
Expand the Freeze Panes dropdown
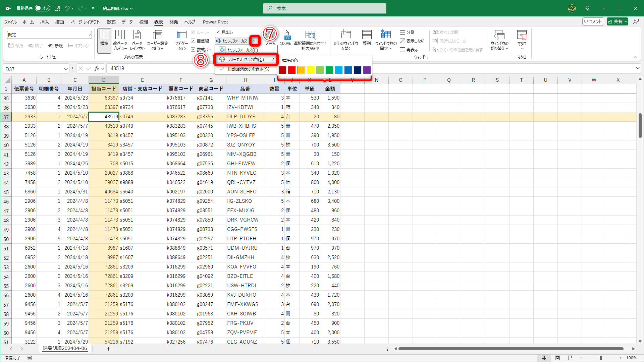[x=386, y=40]
